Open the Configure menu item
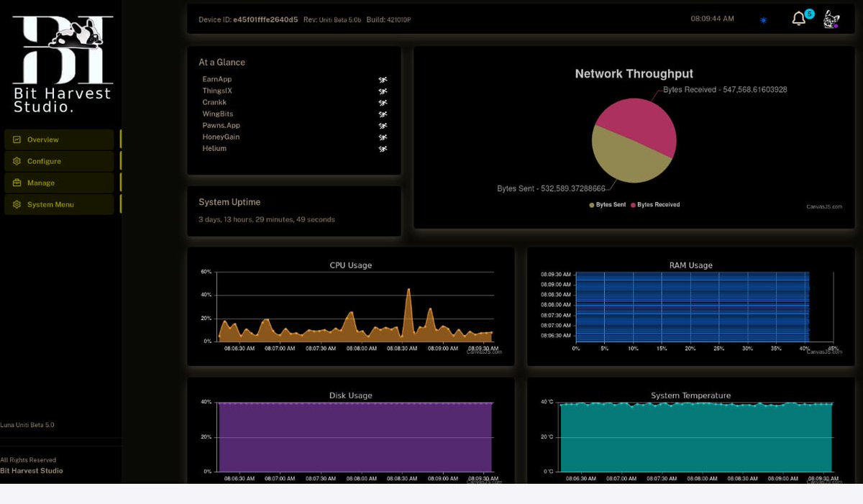863x504 pixels. coord(60,161)
